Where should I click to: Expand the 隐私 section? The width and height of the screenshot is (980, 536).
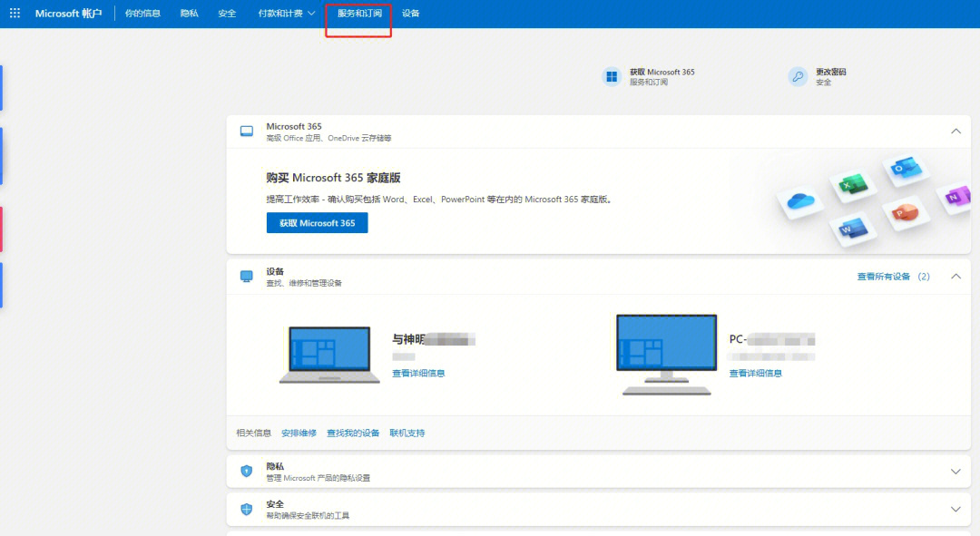[955, 472]
